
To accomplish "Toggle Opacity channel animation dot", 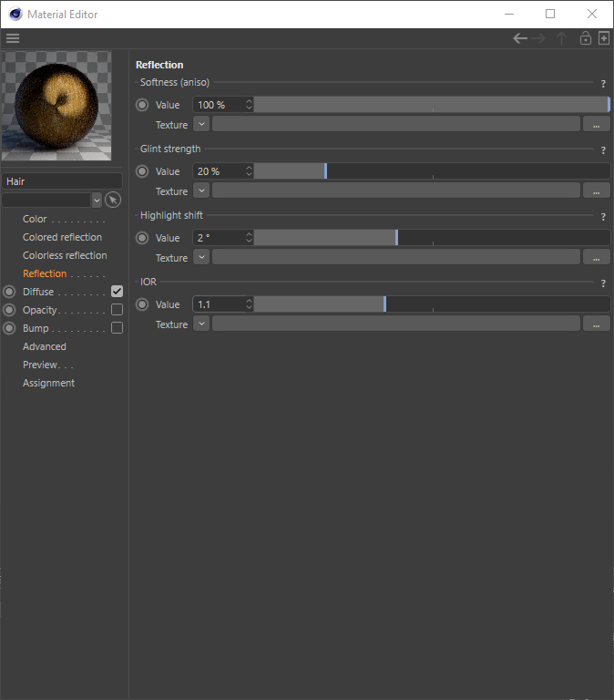I will (x=9, y=310).
